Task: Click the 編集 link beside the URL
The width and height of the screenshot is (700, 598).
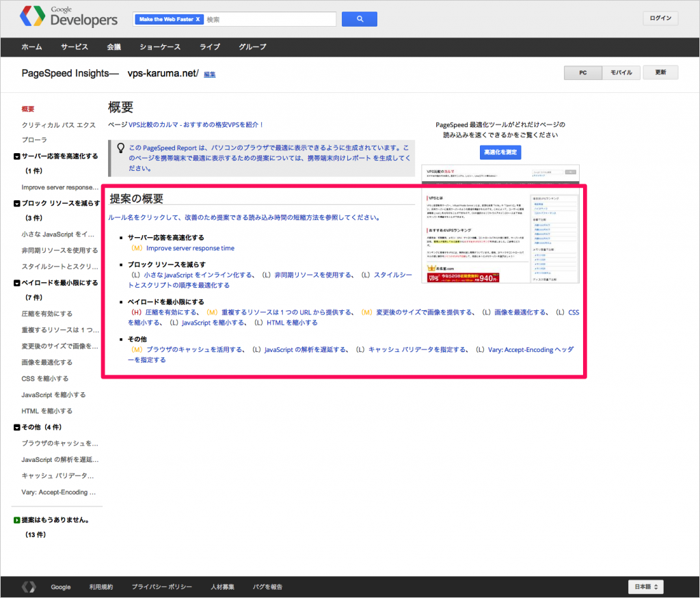Action: [x=209, y=74]
